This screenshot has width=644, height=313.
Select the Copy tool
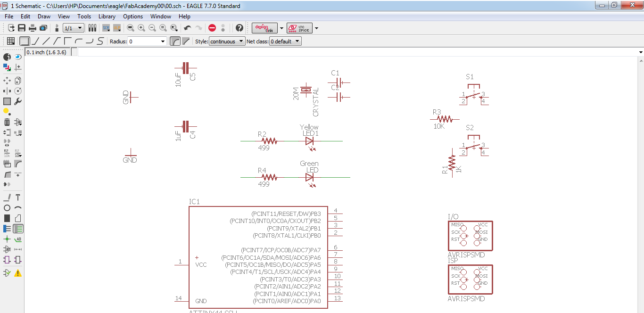[18, 81]
